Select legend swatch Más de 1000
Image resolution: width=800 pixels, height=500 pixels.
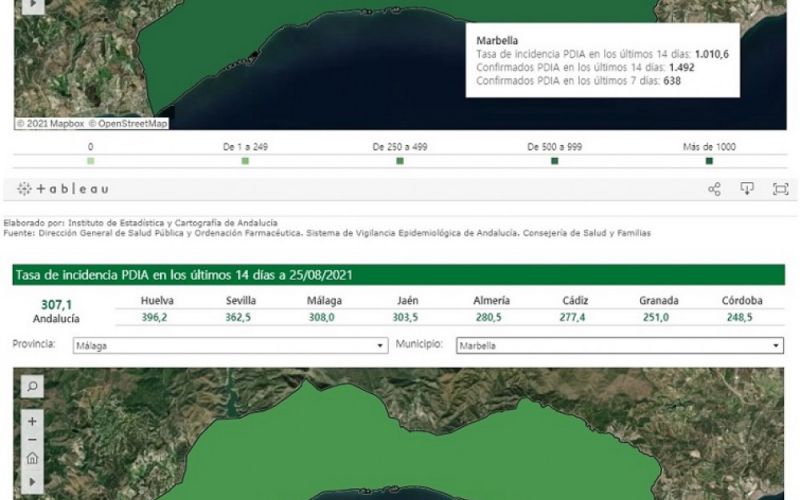(709, 161)
